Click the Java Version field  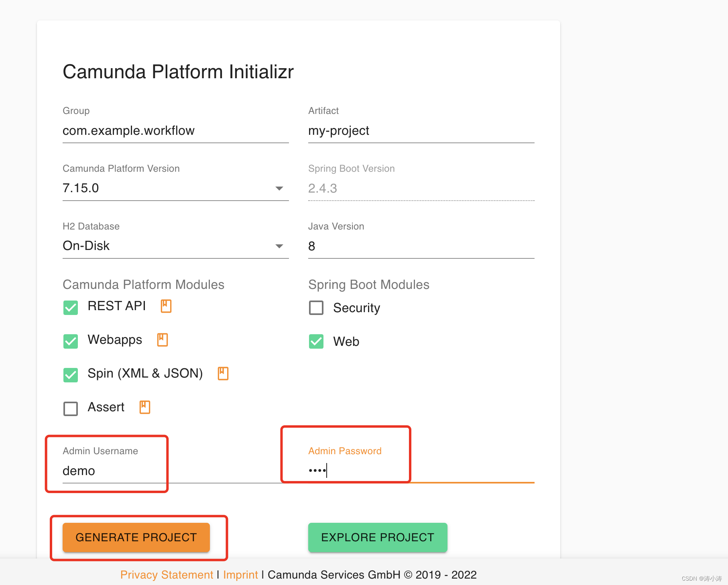(x=421, y=246)
